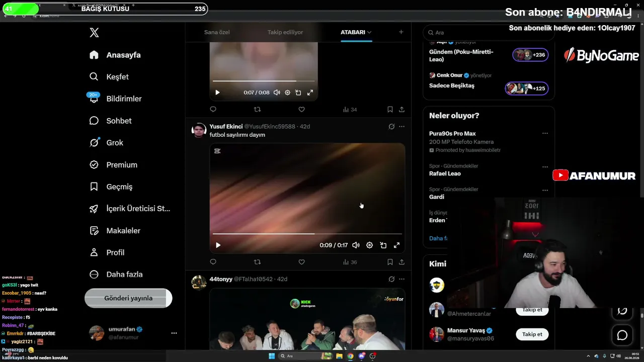
Task: Ask Grok about 44tonyy's post
Action: [x=391, y=279]
